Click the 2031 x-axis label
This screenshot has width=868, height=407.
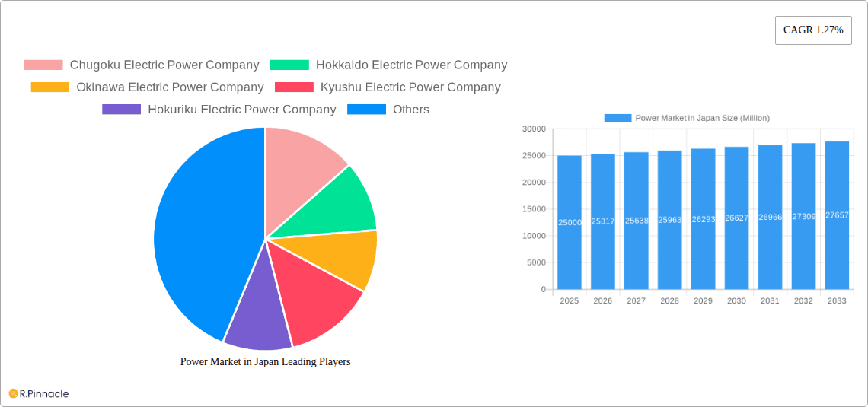pos(770,300)
